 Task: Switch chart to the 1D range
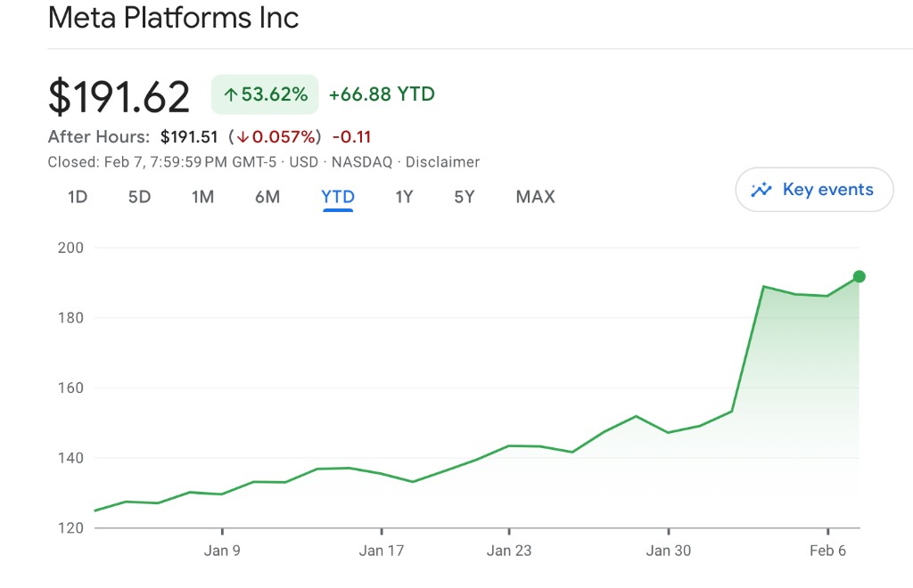point(78,197)
